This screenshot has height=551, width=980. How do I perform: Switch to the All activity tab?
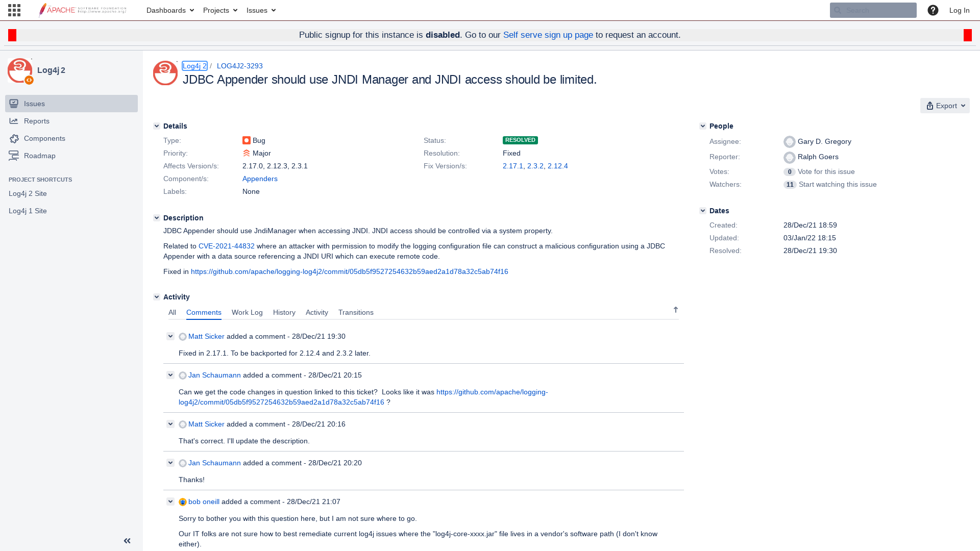click(172, 312)
